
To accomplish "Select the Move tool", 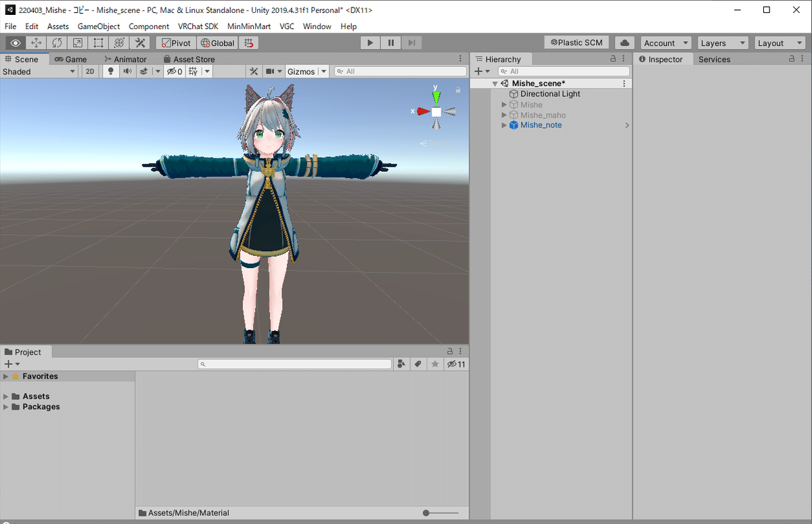I will (37, 43).
